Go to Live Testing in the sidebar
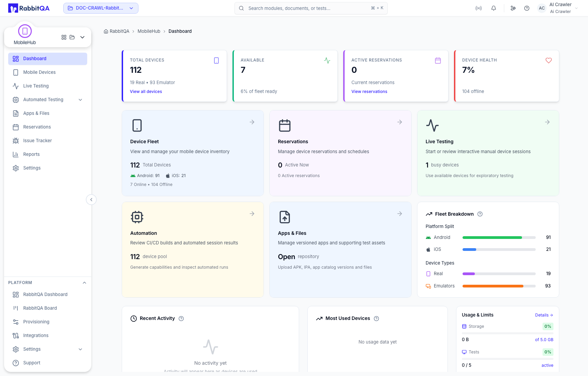The width and height of the screenshot is (588, 376). point(48,86)
